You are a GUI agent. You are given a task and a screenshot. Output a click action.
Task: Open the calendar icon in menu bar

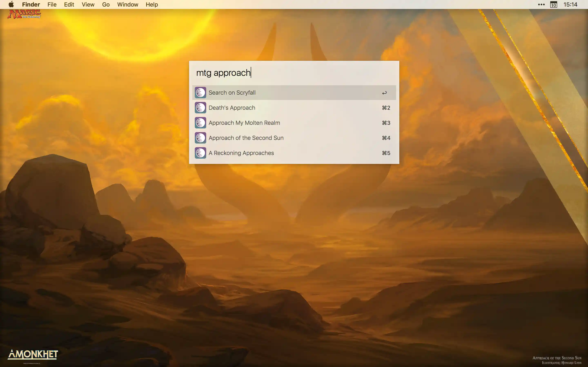(553, 5)
